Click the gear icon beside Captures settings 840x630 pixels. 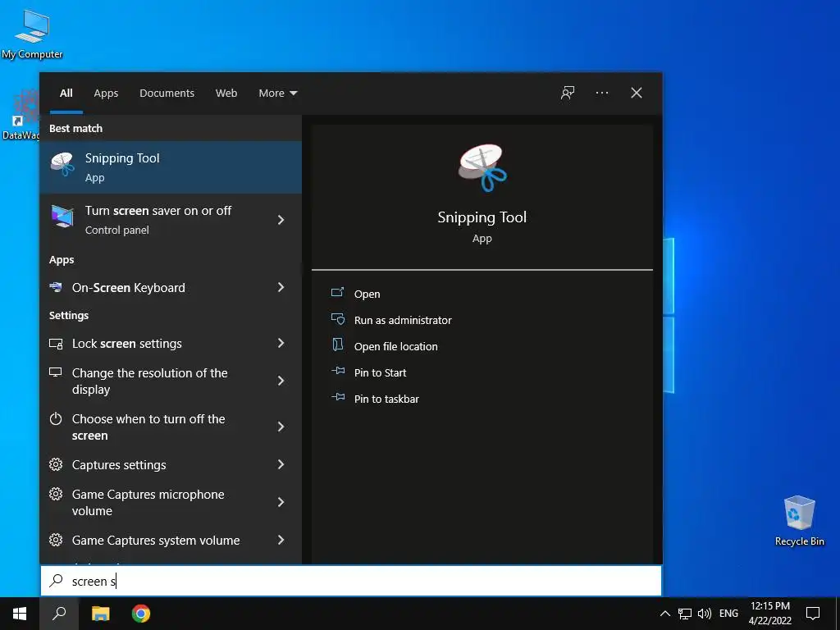(x=56, y=464)
